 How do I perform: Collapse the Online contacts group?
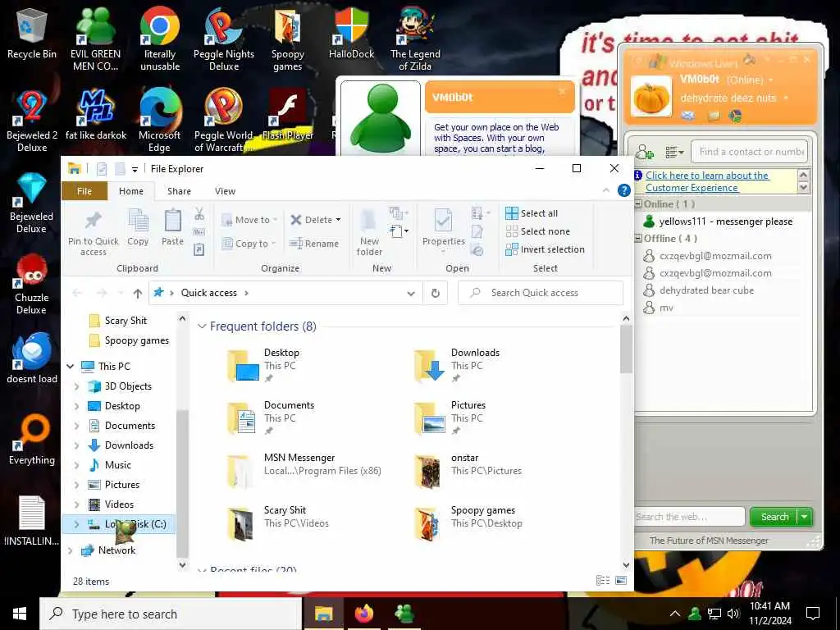pyautogui.click(x=638, y=204)
